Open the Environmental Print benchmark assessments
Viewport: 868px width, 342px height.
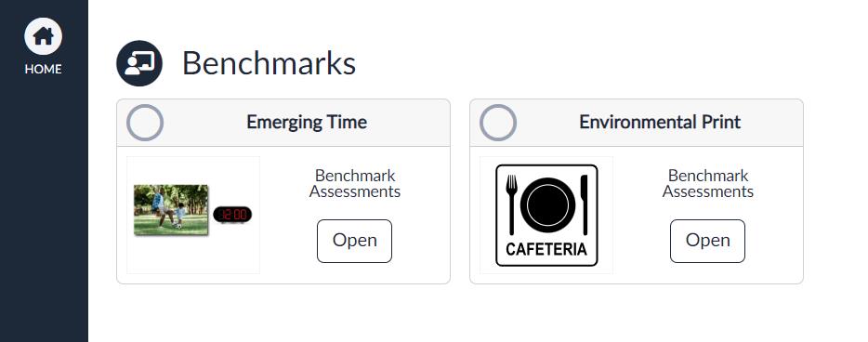coord(707,241)
